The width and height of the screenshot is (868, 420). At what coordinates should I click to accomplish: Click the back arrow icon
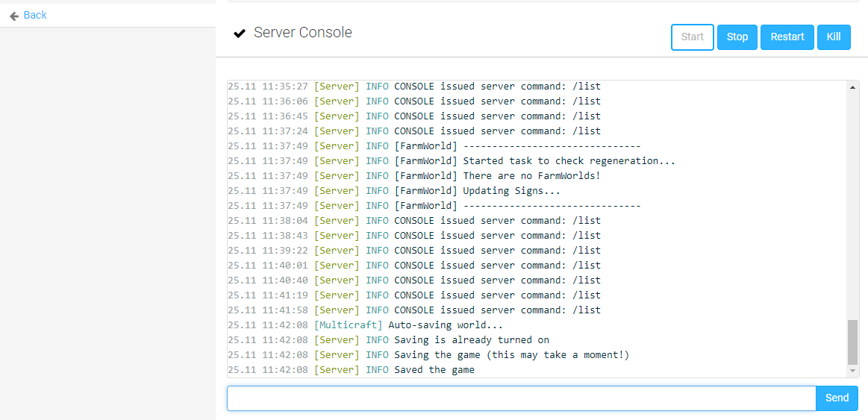(x=14, y=16)
